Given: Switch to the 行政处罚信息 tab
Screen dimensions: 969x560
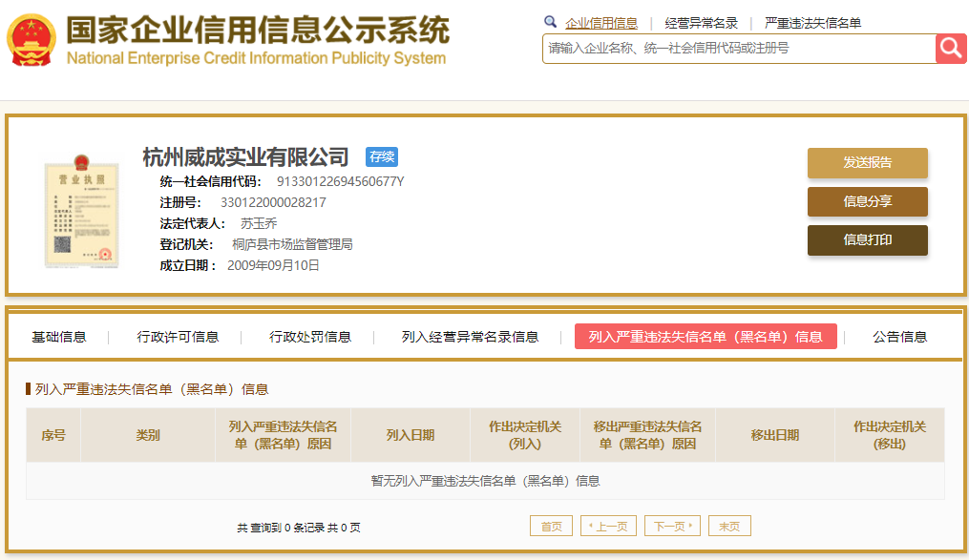Looking at the screenshot, I should 310,337.
